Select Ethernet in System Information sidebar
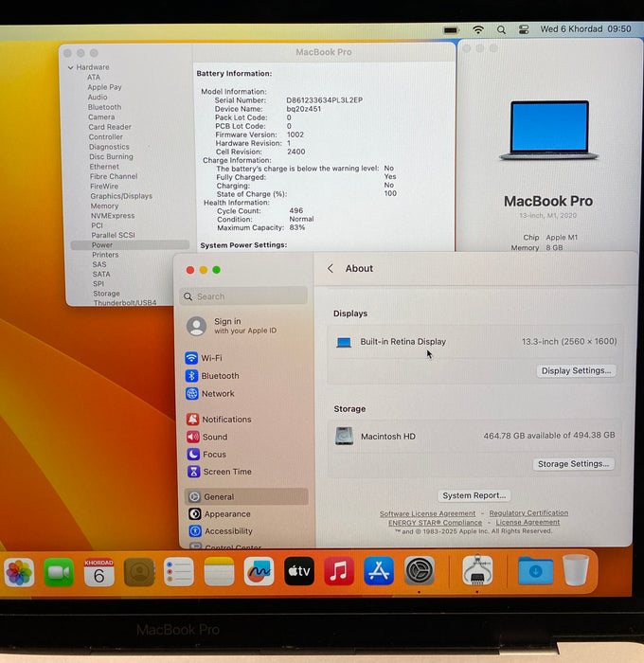 coord(104,167)
